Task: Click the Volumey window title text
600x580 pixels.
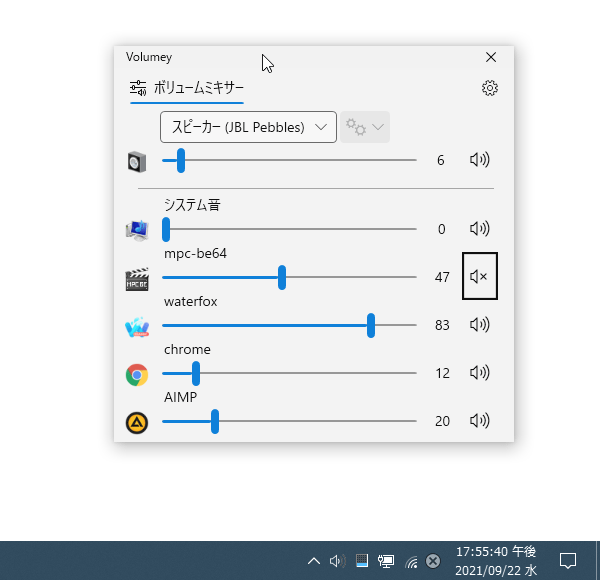Action: tap(149, 57)
